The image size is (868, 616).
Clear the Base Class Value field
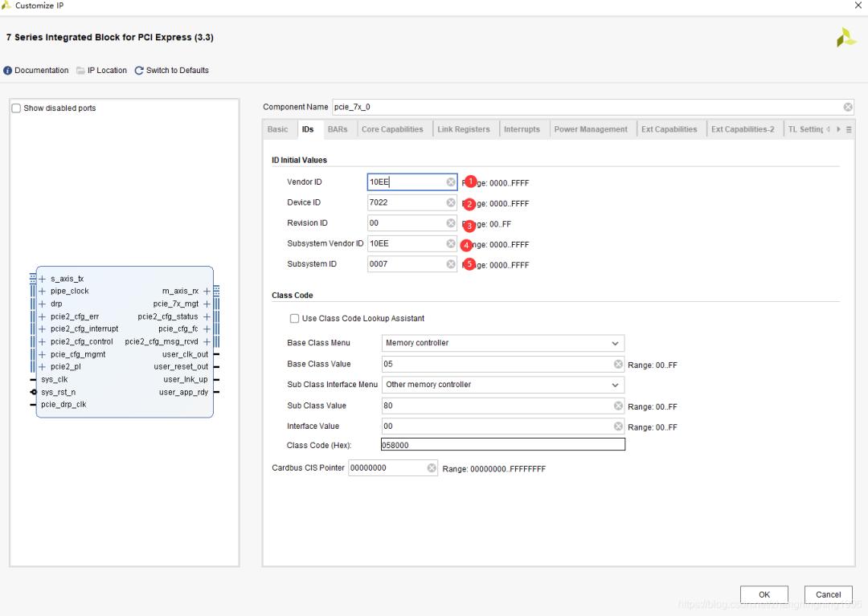point(618,365)
